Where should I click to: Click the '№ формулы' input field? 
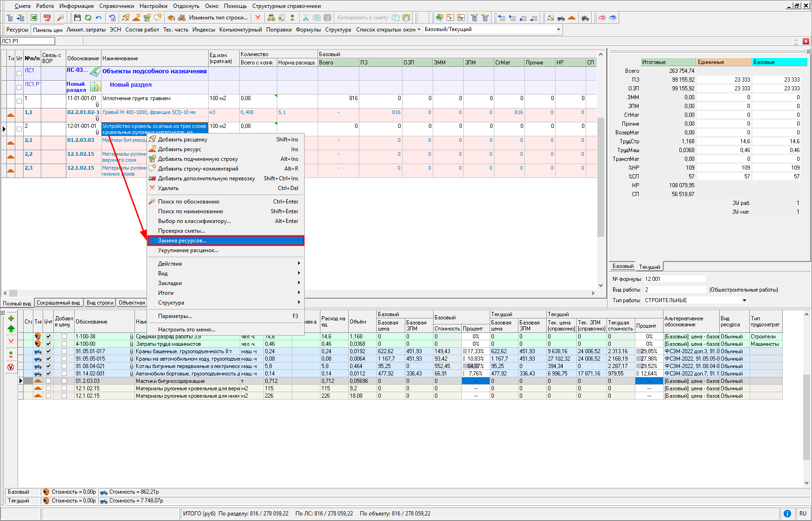pos(674,279)
